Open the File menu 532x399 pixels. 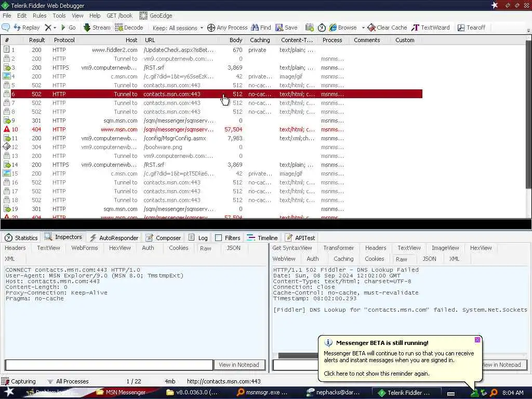point(7,16)
